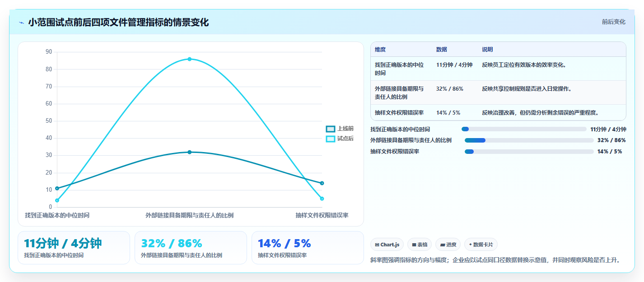Click the progress bar for 外部链接具备期限与责任人的比例

(529, 140)
